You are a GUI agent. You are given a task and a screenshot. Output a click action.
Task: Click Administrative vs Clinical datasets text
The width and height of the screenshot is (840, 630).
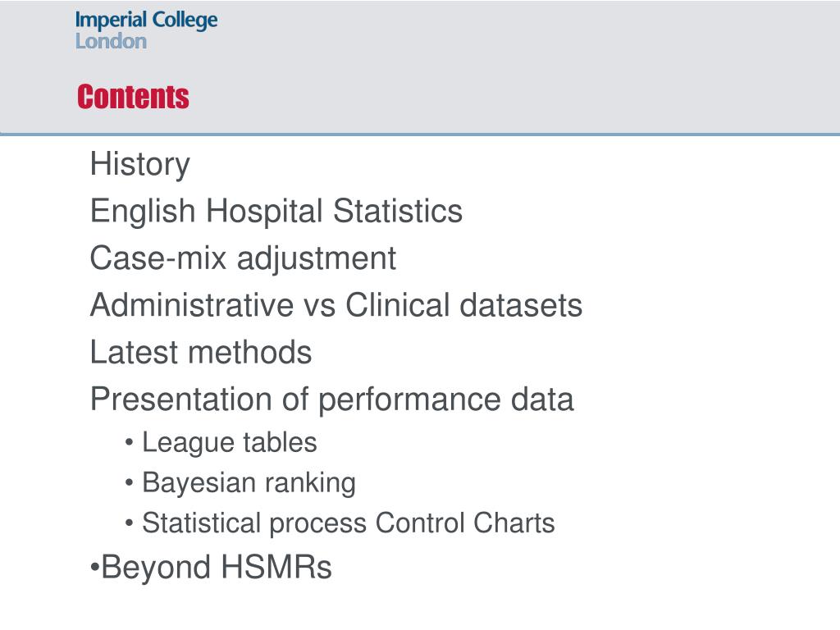[336, 305]
